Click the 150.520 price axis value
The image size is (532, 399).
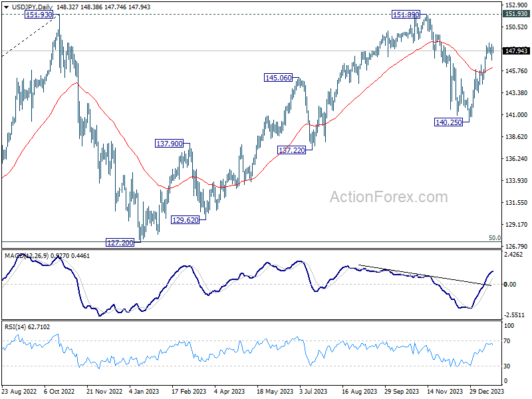(x=516, y=27)
